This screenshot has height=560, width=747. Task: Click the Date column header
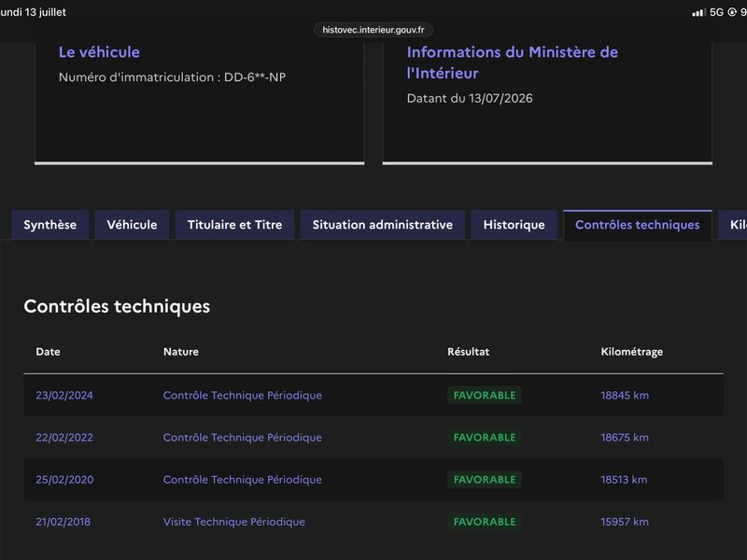[49, 352]
